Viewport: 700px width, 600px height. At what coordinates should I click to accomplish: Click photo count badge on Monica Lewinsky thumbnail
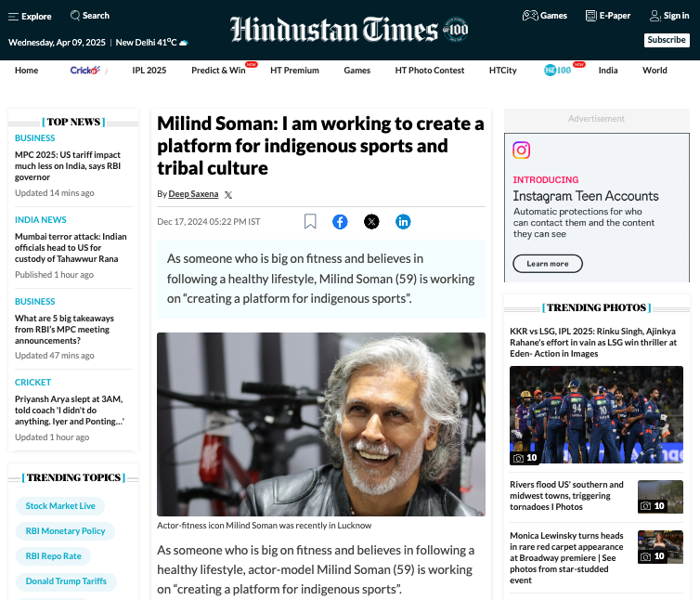pos(654,556)
